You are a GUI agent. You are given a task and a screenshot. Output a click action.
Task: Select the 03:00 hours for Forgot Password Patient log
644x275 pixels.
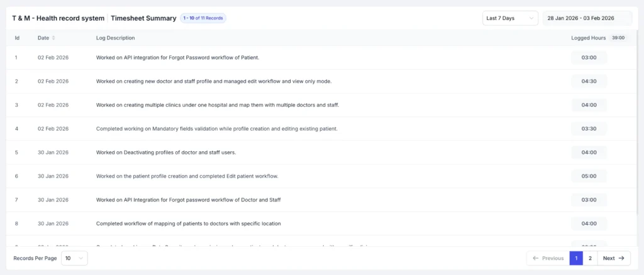pyautogui.click(x=589, y=58)
